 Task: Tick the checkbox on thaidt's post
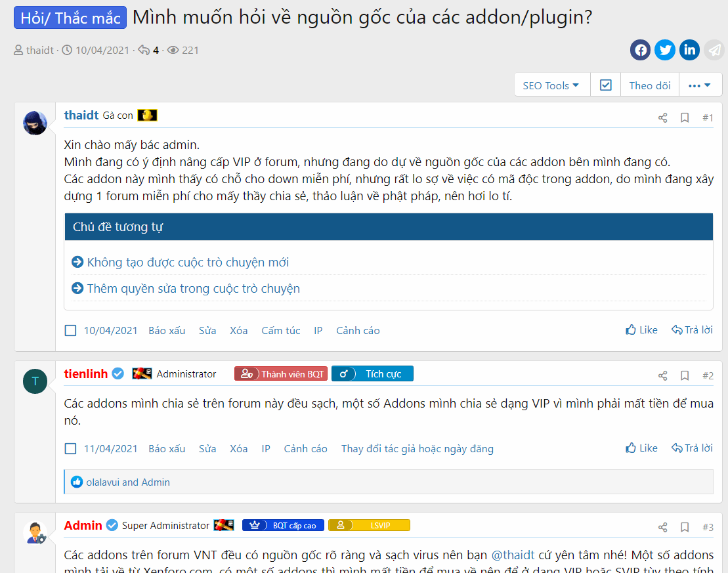click(x=71, y=331)
